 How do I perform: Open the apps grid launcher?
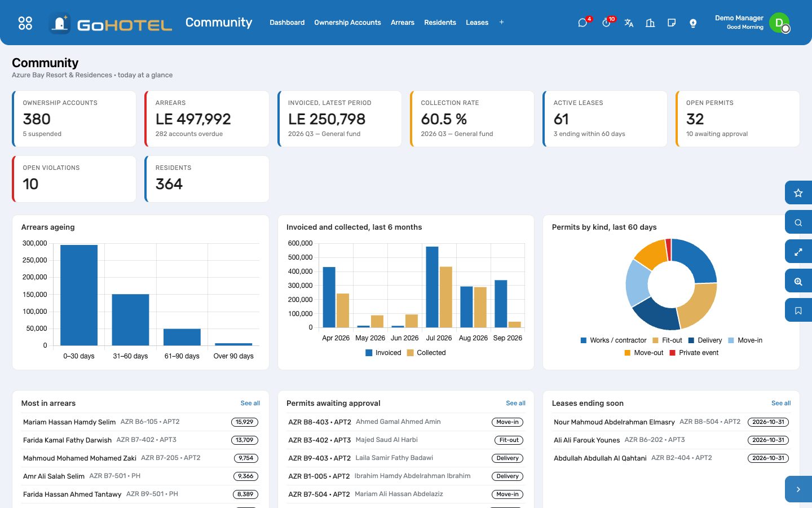click(x=25, y=23)
